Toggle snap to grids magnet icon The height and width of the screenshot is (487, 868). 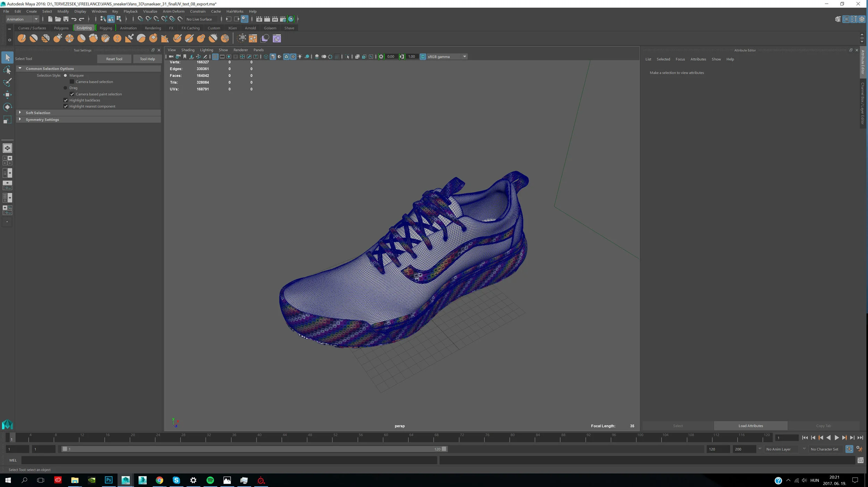coord(140,19)
